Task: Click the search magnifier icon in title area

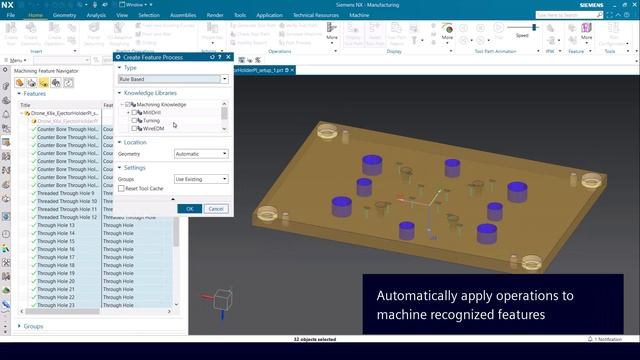Action: tap(599, 15)
